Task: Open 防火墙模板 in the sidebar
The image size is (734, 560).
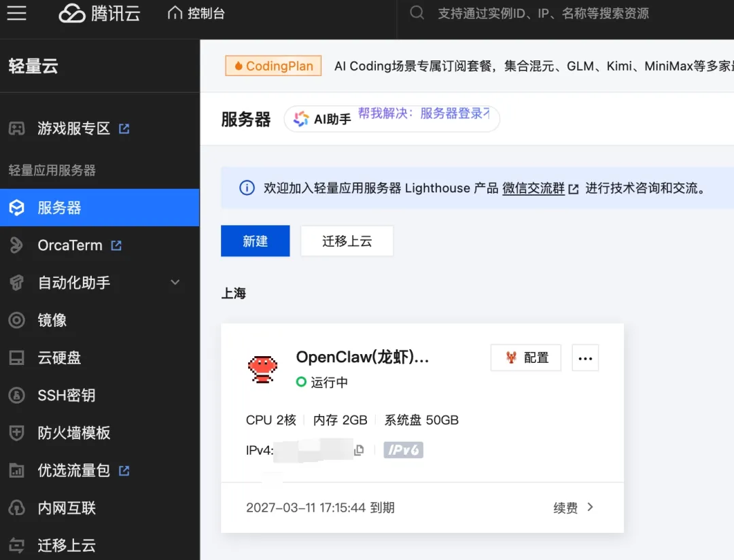Action: click(74, 433)
